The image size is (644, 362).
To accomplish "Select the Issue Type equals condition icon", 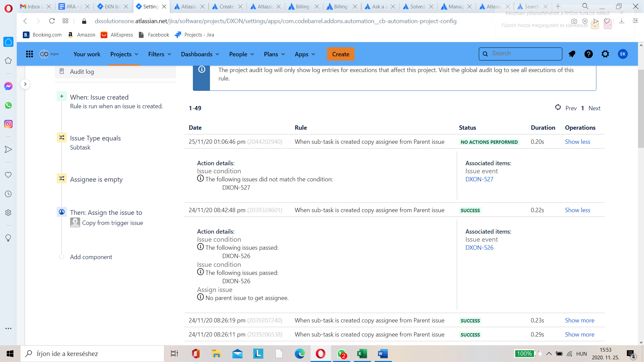I will [x=62, y=137].
